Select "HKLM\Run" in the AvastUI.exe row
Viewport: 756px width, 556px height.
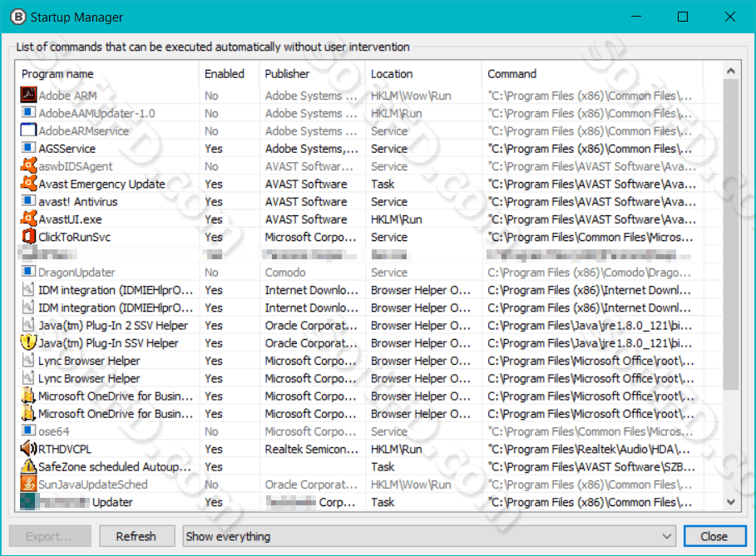click(x=397, y=219)
